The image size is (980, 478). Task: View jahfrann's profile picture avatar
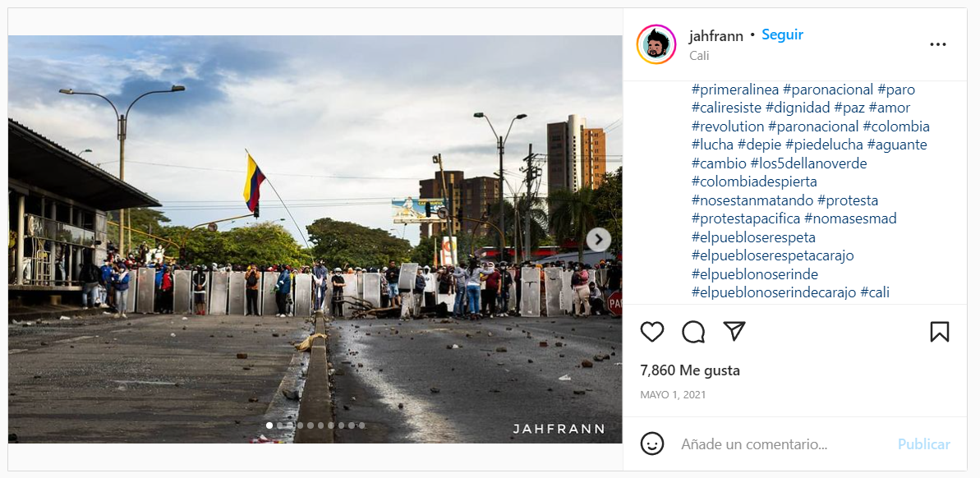(x=656, y=44)
